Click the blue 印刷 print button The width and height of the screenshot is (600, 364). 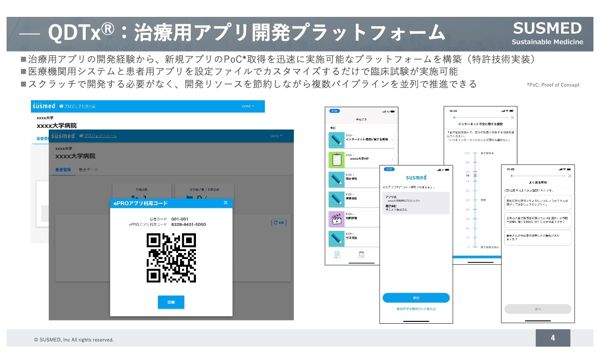[171, 302]
